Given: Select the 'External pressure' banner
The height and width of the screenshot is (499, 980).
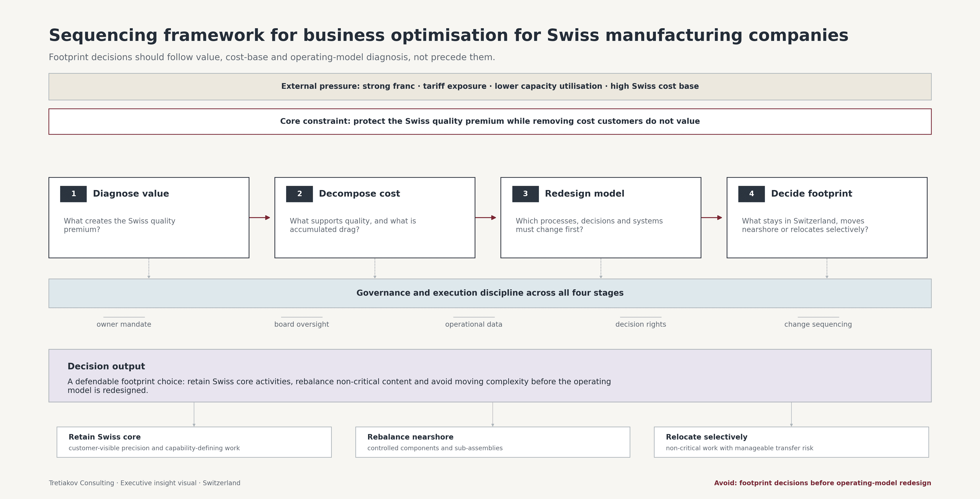Looking at the screenshot, I should tap(490, 87).
